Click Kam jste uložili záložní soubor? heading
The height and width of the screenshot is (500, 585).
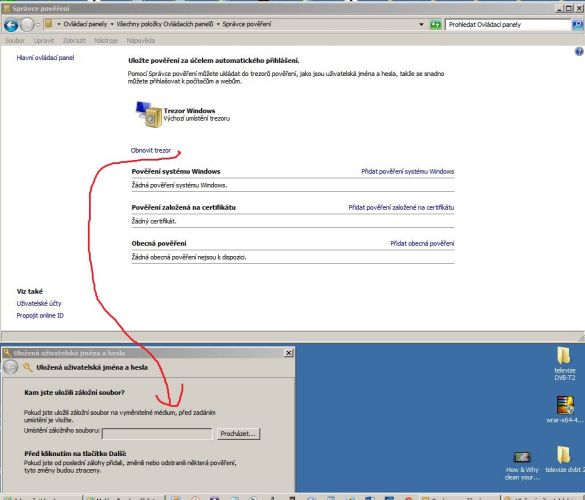tap(74, 393)
